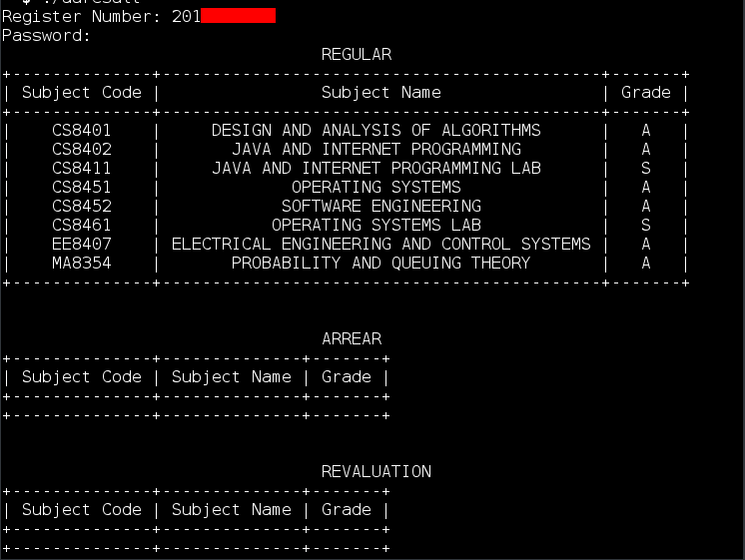745x560 pixels.
Task: Select subject code CS8452
Action: (81, 207)
